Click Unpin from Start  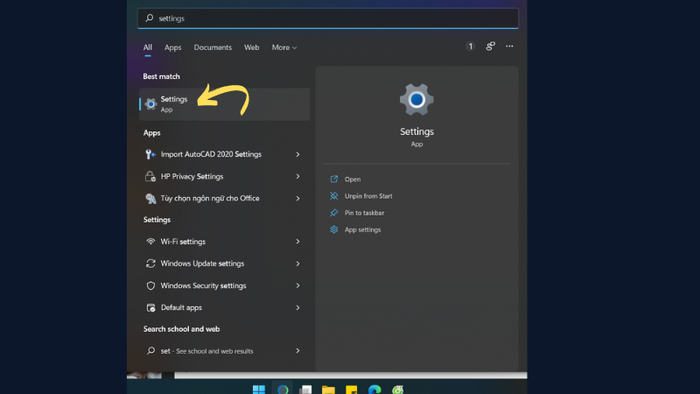tap(368, 196)
